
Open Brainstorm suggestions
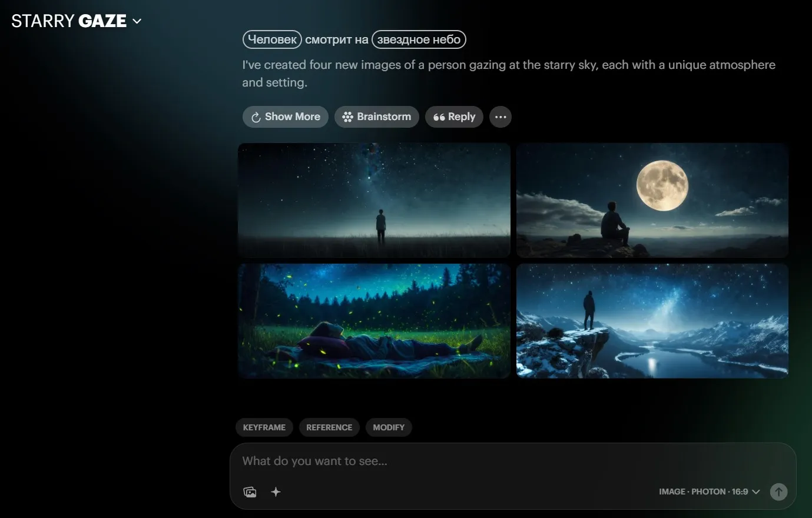[x=377, y=117]
